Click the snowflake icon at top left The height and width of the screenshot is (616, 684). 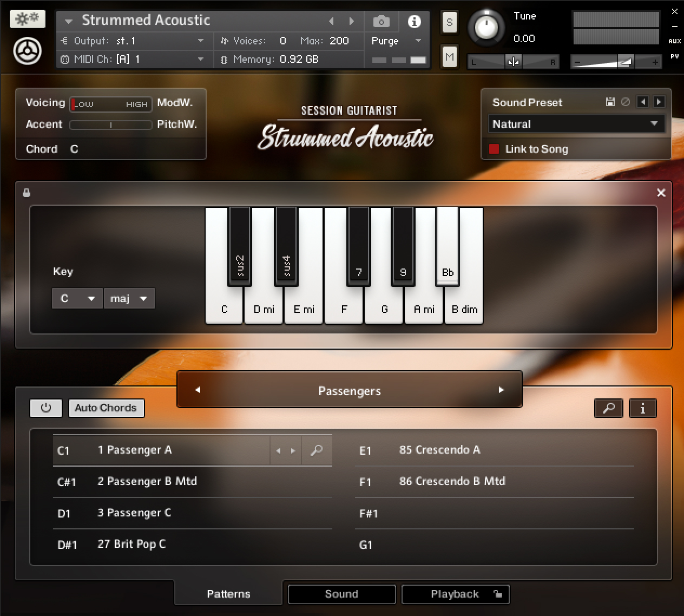(x=27, y=19)
